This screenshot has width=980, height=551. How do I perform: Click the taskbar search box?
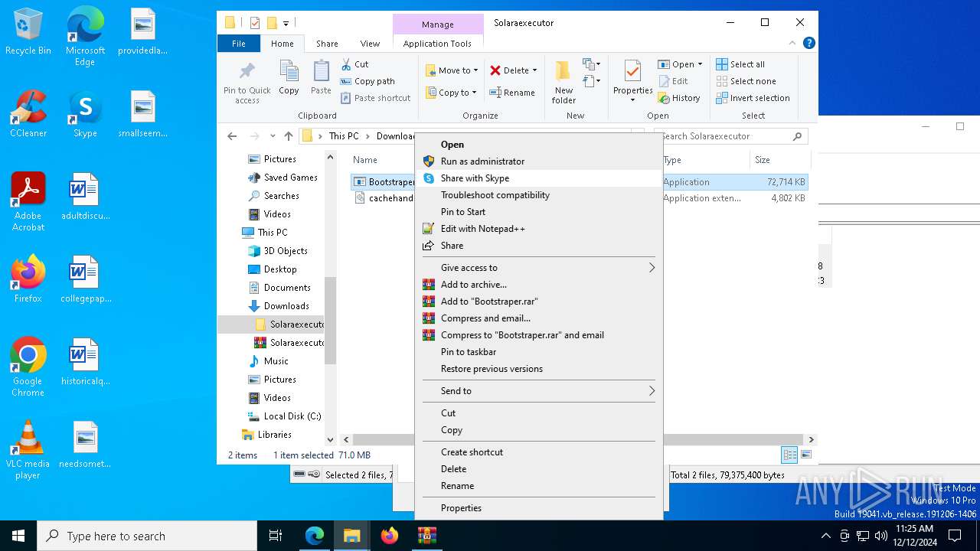pos(147,536)
